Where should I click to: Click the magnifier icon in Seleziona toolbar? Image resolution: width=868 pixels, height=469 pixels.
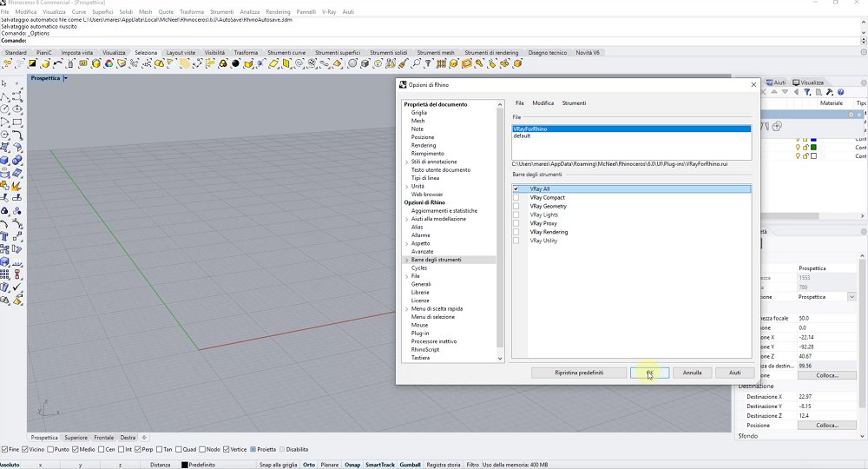tap(416, 63)
